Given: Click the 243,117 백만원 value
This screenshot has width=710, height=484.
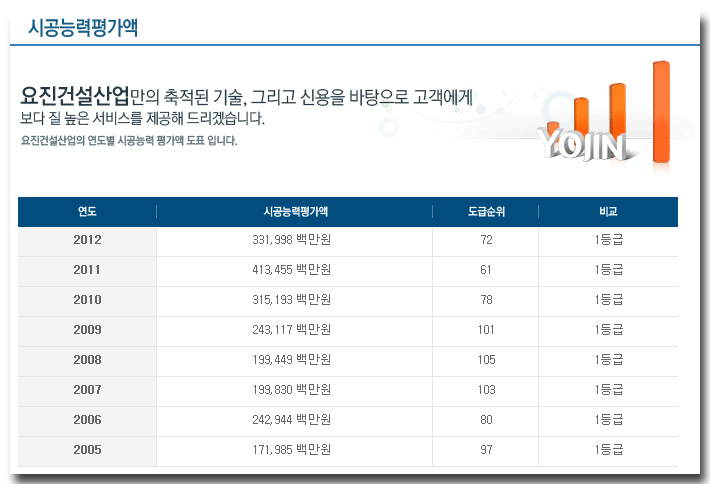Looking at the screenshot, I should (x=292, y=329).
